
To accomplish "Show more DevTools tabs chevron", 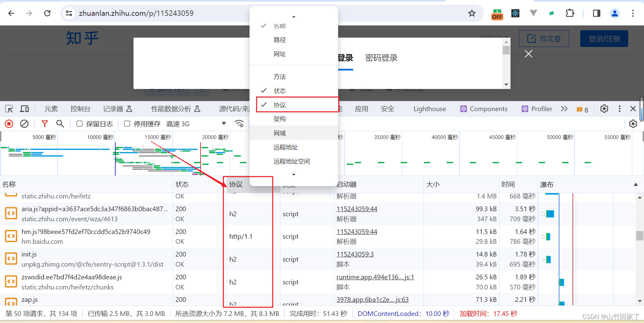I will pos(564,109).
